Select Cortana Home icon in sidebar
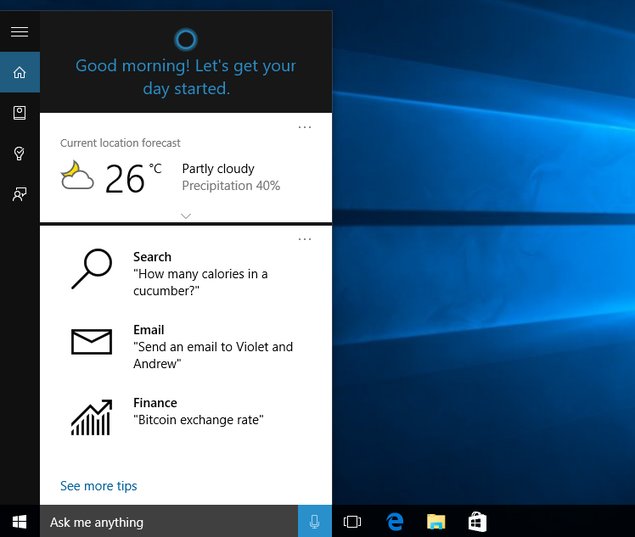 click(19, 72)
